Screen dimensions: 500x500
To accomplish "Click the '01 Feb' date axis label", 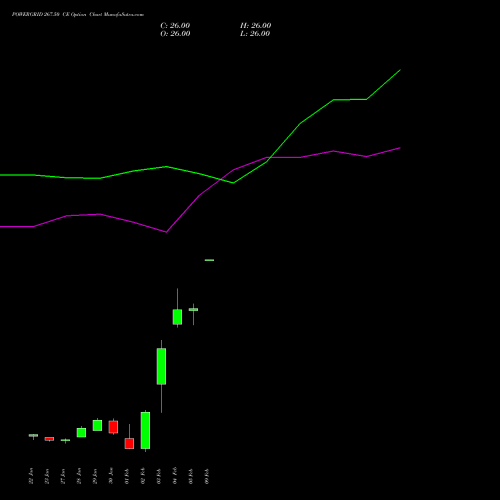I will 127,476.
